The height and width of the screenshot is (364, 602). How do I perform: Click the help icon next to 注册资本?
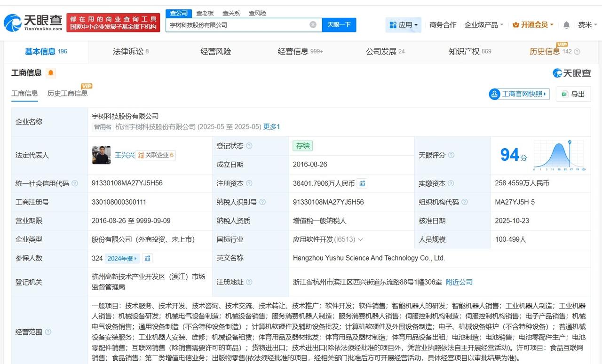pos(249,183)
